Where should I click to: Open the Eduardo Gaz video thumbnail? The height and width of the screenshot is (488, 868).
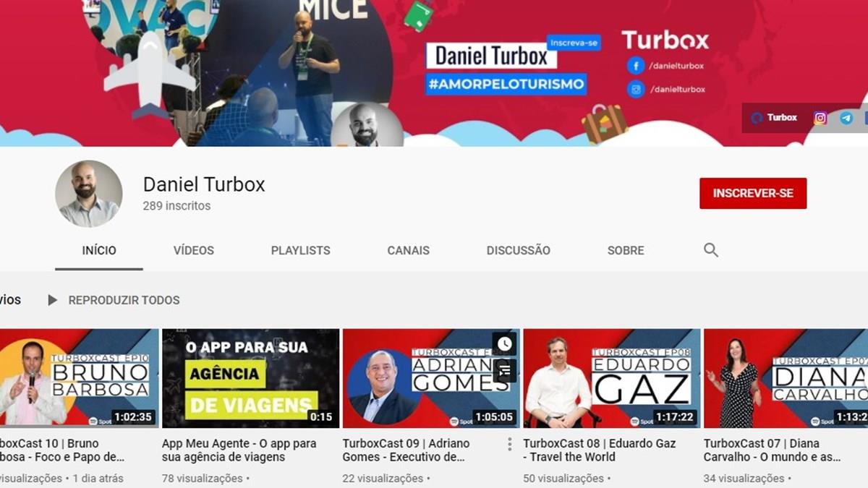pos(611,378)
